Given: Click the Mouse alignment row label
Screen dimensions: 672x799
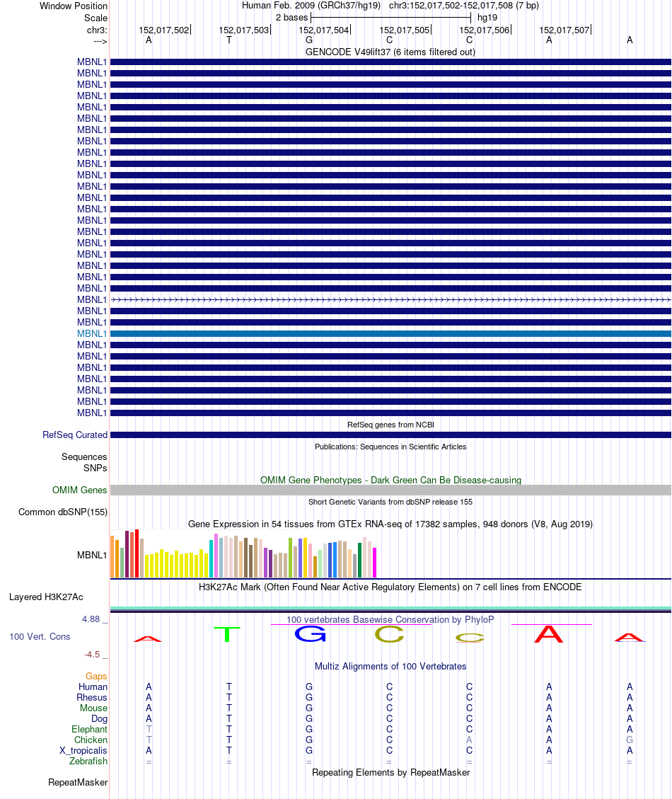Looking at the screenshot, I should pyautogui.click(x=93, y=708).
